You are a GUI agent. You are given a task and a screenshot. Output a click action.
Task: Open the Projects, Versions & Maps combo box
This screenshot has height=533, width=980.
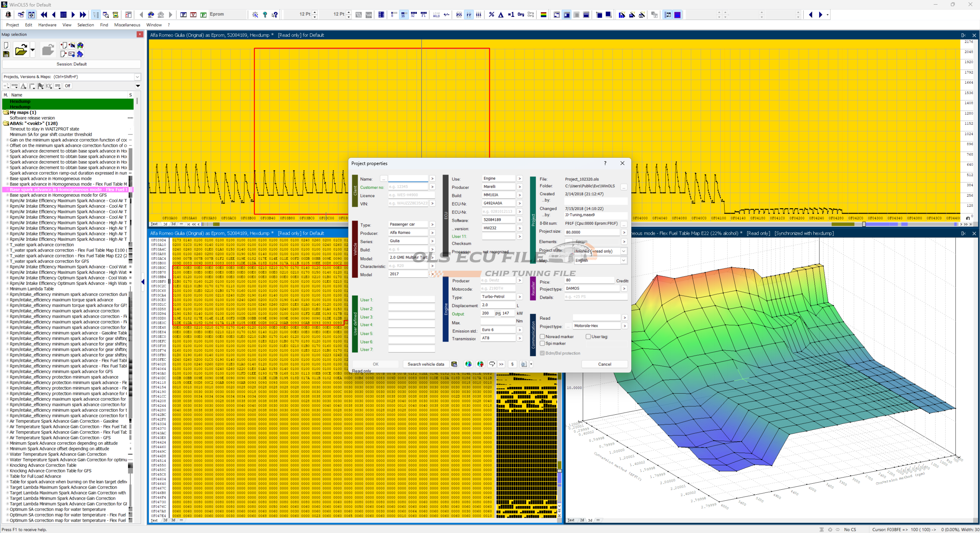72,77
